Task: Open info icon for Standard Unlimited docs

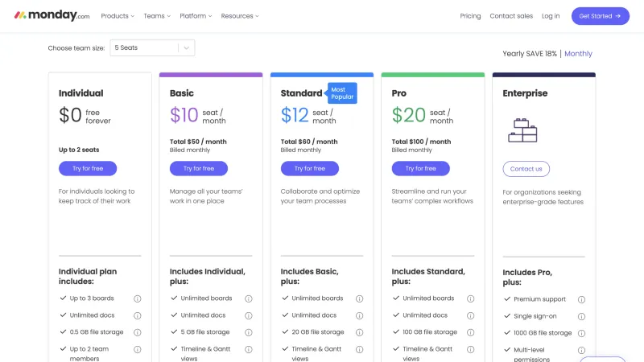Action: point(359,315)
